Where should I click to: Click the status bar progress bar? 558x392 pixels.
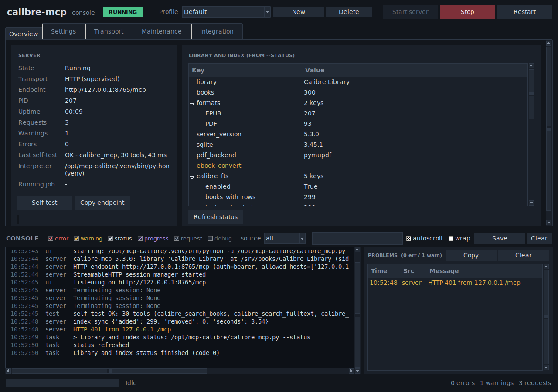63,383
